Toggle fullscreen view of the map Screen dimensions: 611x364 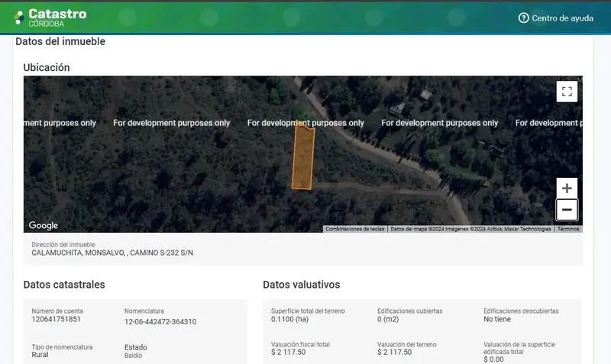[567, 92]
